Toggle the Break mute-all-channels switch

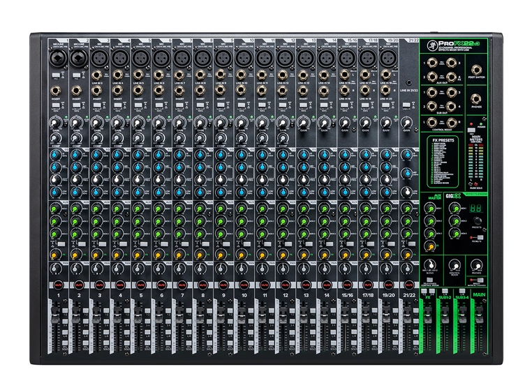click(x=480, y=280)
